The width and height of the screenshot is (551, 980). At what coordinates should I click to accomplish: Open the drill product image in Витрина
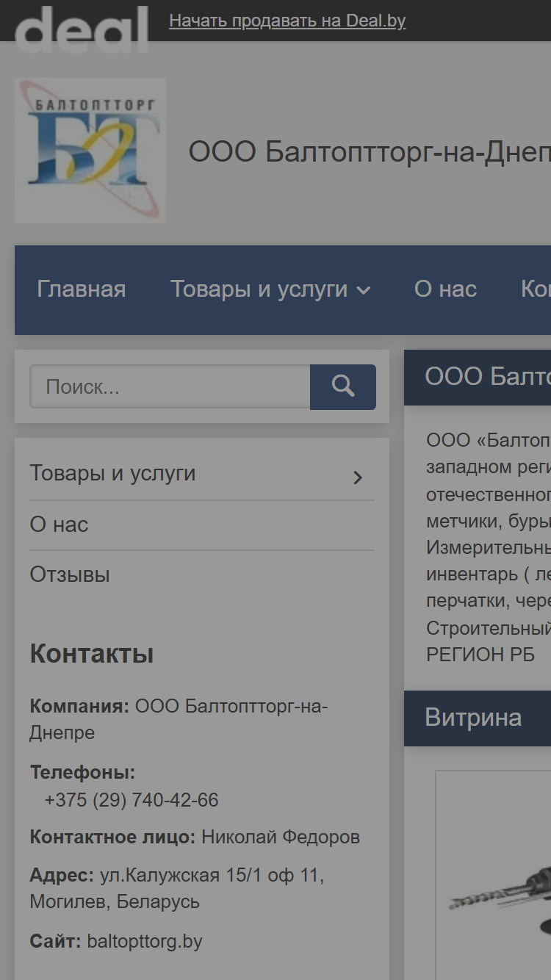(x=494, y=874)
